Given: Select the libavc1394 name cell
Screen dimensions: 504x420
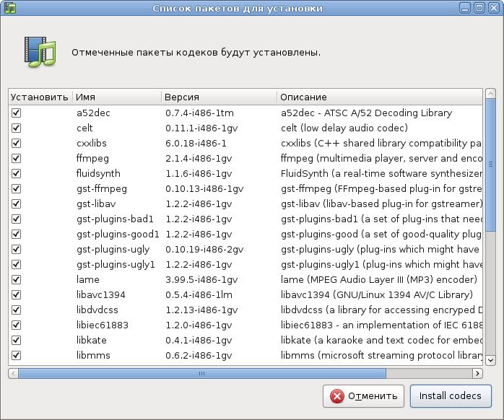Looking at the screenshot, I should [x=101, y=294].
